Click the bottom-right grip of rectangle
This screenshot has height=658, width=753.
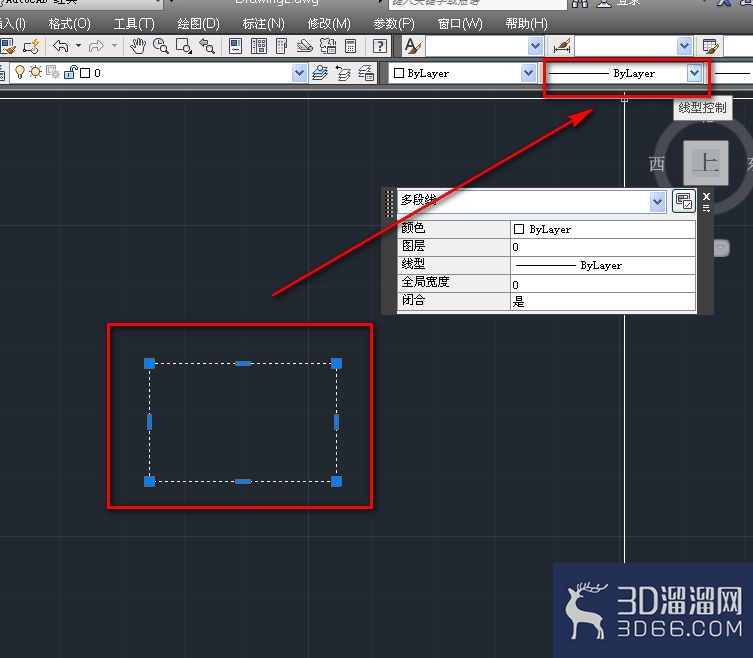(337, 481)
